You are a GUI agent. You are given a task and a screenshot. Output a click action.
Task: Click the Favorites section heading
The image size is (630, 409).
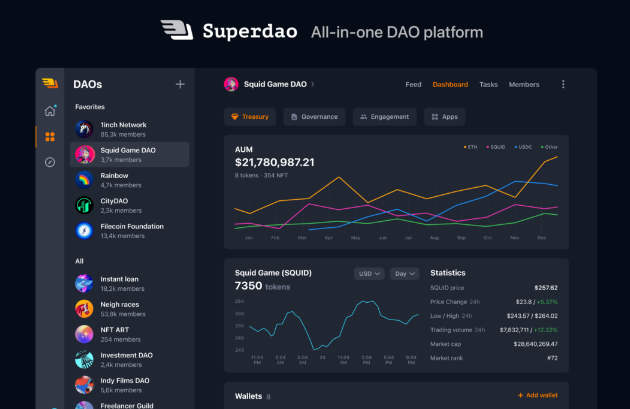coord(90,107)
